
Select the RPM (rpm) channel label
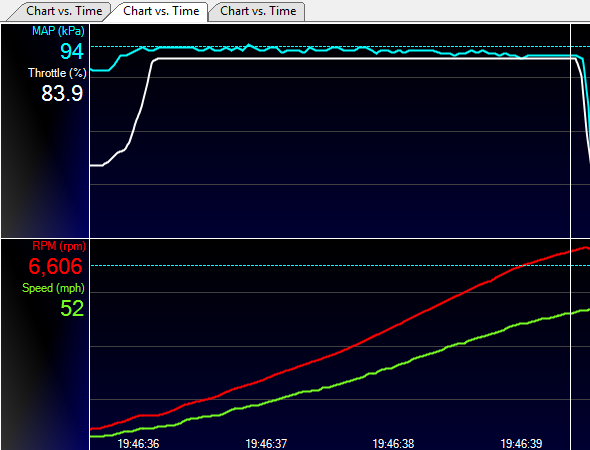coord(59,246)
